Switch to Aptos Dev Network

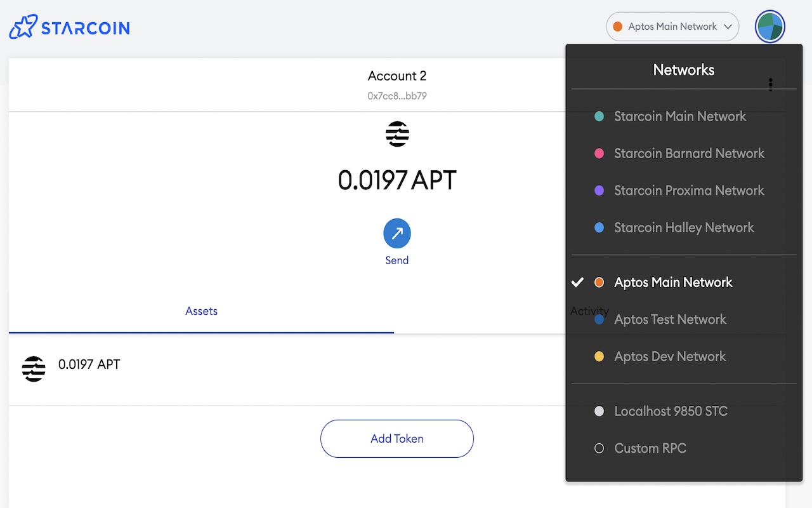click(x=670, y=357)
